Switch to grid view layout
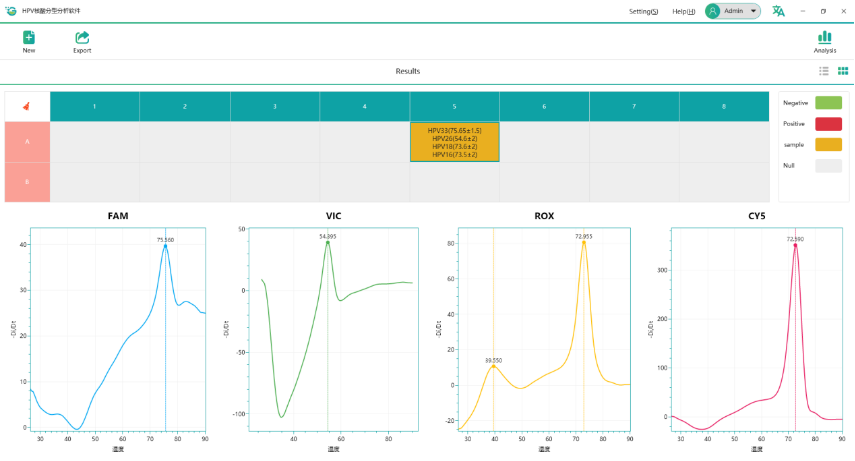Image resolution: width=855 pixels, height=461 pixels. 843,71
